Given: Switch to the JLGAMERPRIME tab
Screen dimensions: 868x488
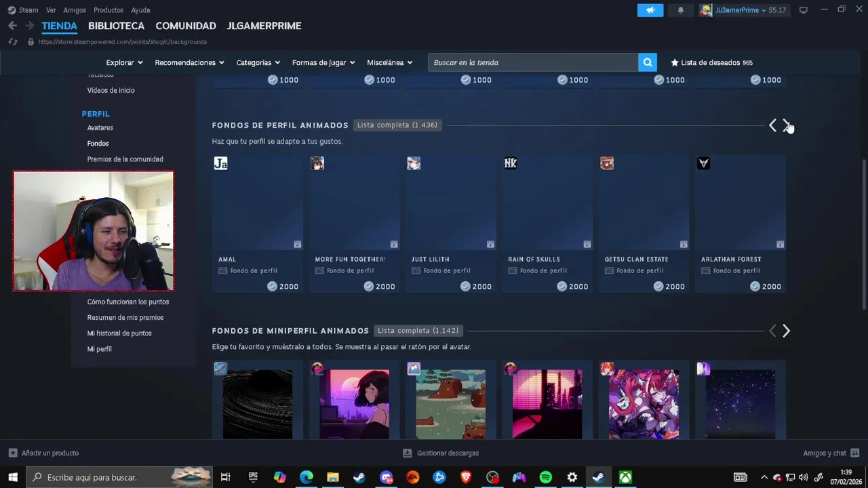Looking at the screenshot, I should [x=264, y=26].
